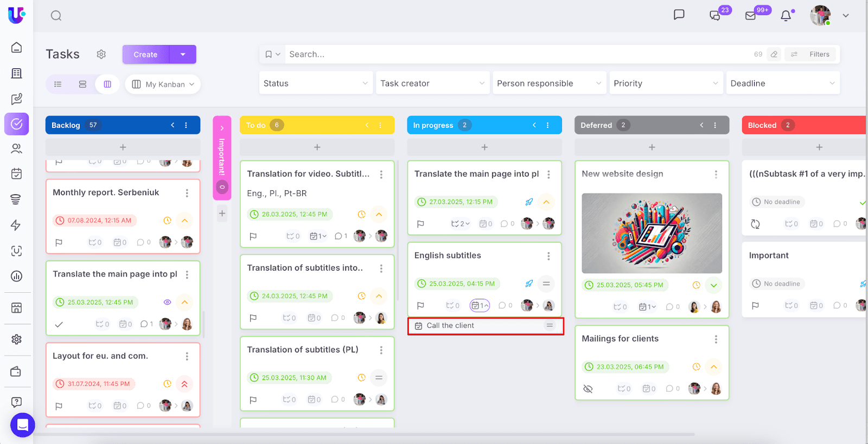Open the To do column options menu
This screenshot has height=444, width=868.
(x=380, y=125)
